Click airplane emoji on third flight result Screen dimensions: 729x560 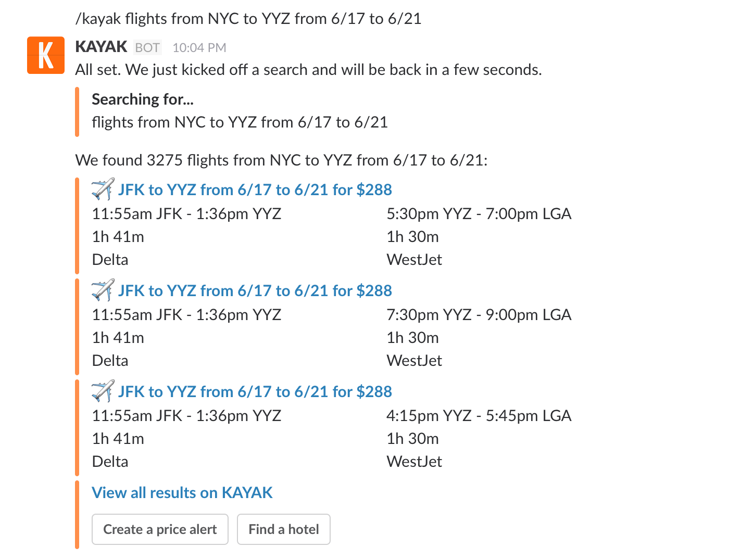(x=103, y=391)
